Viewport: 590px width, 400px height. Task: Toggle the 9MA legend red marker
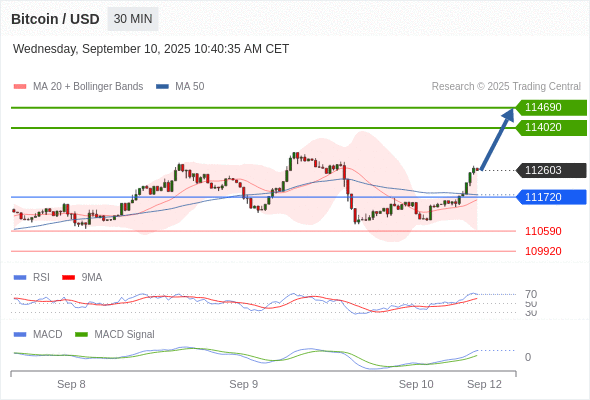pos(68,278)
